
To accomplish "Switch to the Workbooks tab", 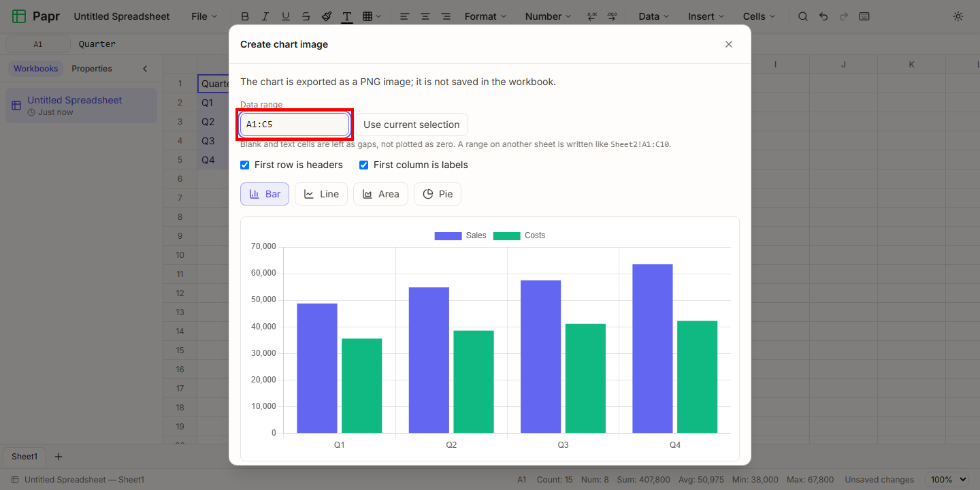I will click(36, 69).
